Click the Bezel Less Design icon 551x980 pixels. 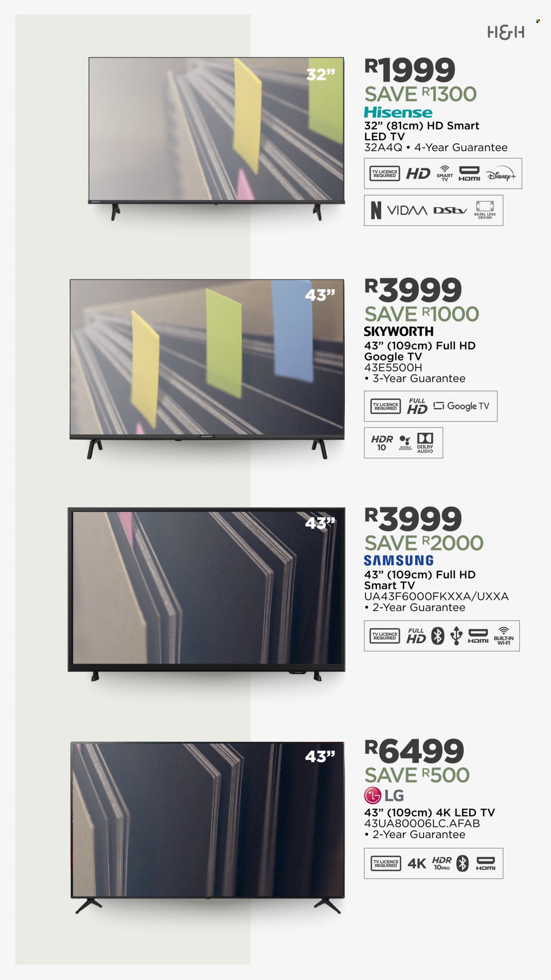(485, 210)
